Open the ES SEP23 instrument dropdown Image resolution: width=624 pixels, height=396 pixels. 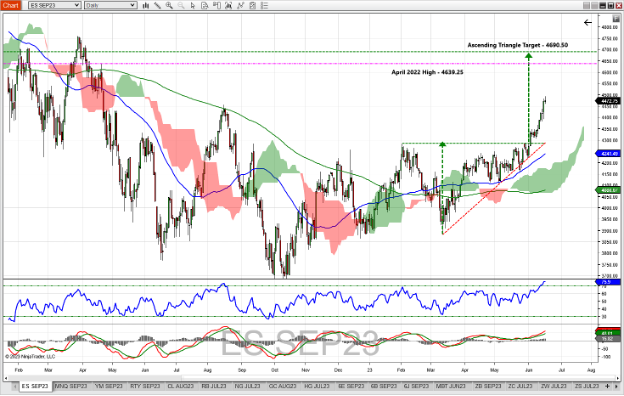click(x=55, y=5)
